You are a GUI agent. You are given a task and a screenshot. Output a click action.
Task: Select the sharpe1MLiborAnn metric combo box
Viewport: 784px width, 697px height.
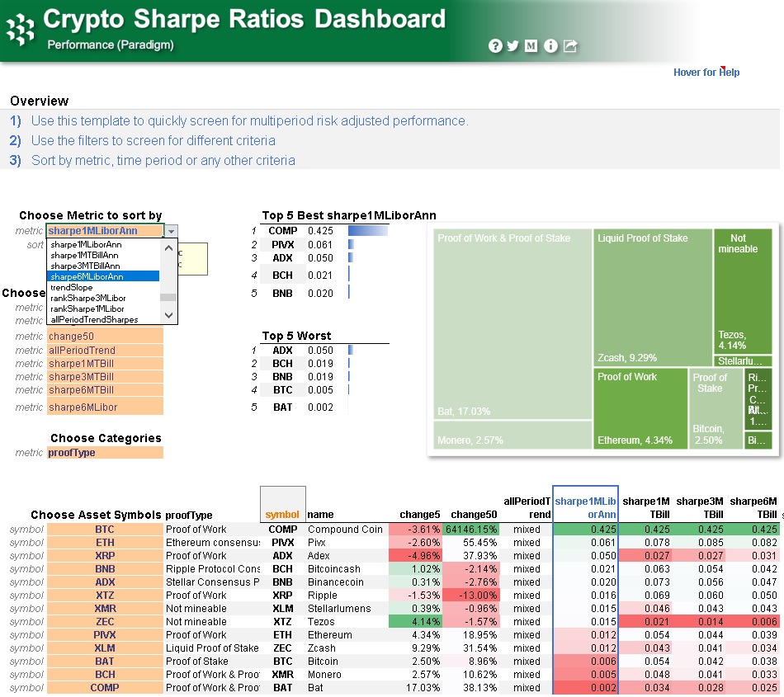tap(105, 231)
